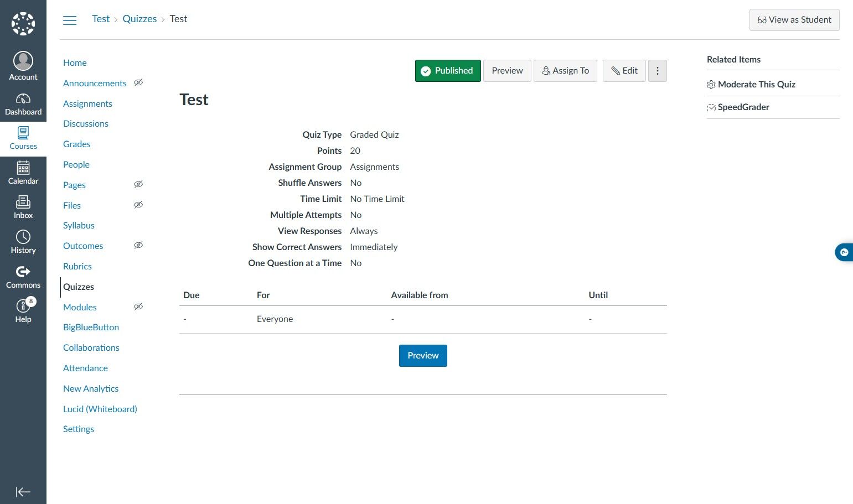Open History in global navigation
Screen dimensions: 853x504
tap(23, 242)
